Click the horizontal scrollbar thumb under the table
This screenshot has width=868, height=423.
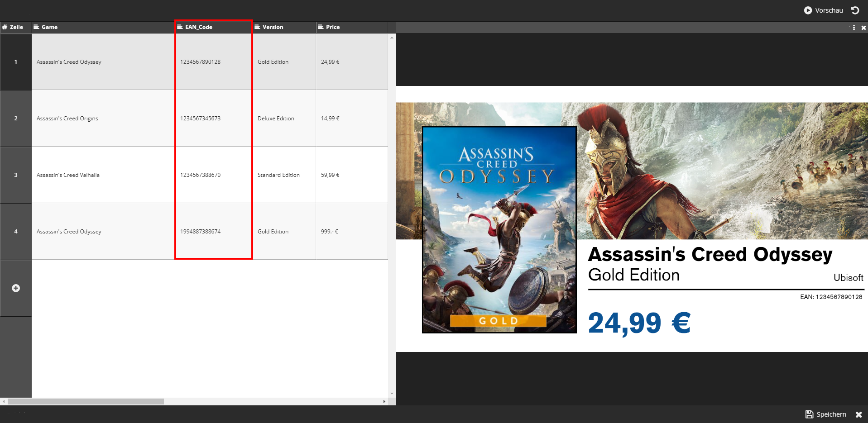(86, 402)
